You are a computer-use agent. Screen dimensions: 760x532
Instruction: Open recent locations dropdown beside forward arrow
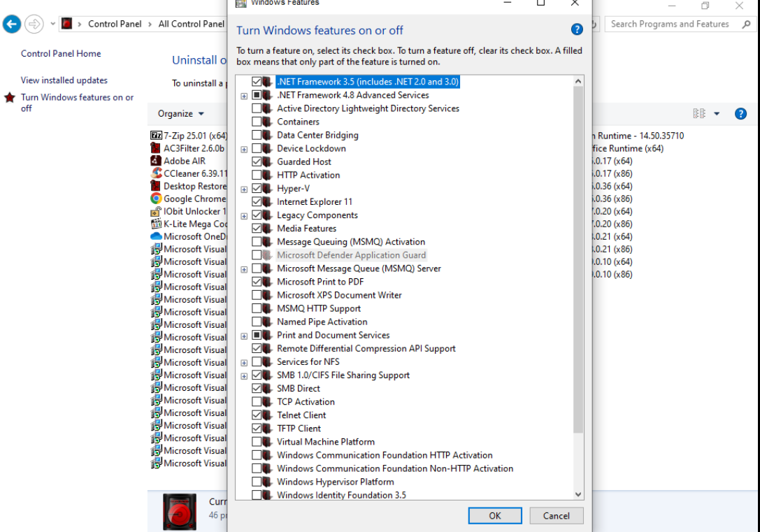tap(53, 24)
